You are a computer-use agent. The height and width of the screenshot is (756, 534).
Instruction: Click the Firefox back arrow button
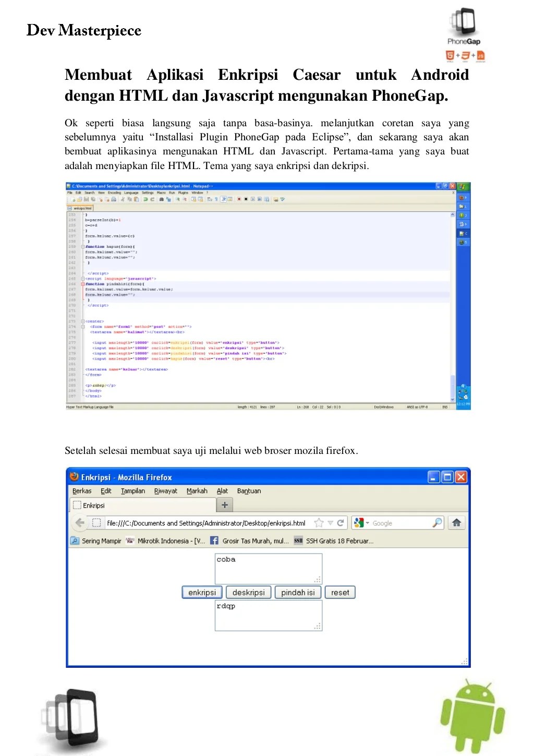(x=80, y=523)
